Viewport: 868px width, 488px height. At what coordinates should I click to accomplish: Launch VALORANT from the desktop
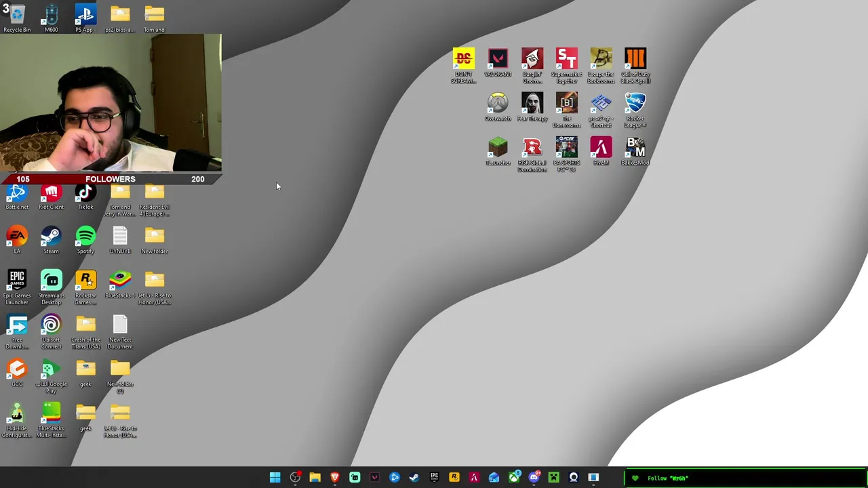(x=498, y=62)
